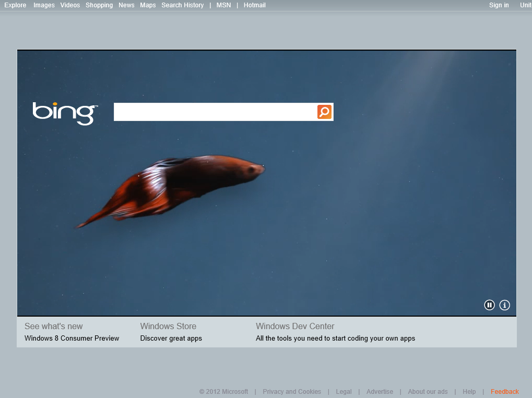Image resolution: width=532 pixels, height=398 pixels.
Task: Click the orange search magnifier button
Action: pyautogui.click(x=324, y=112)
